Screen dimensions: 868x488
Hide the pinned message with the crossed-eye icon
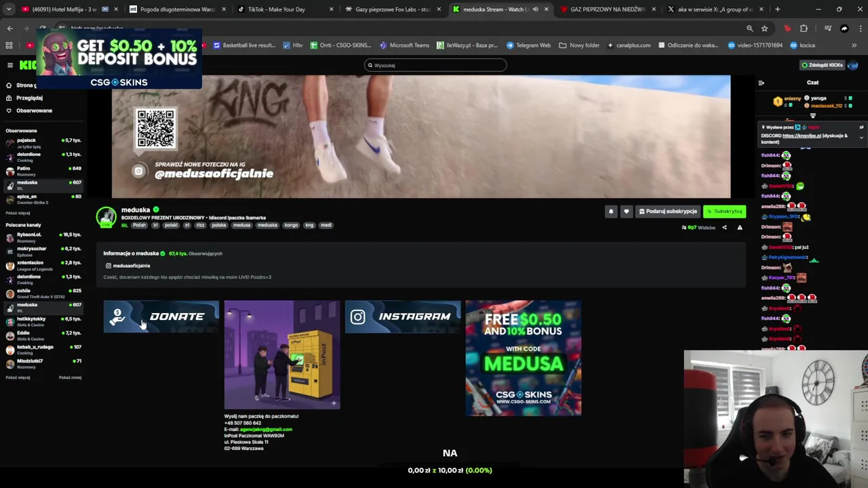pyautogui.click(x=861, y=127)
